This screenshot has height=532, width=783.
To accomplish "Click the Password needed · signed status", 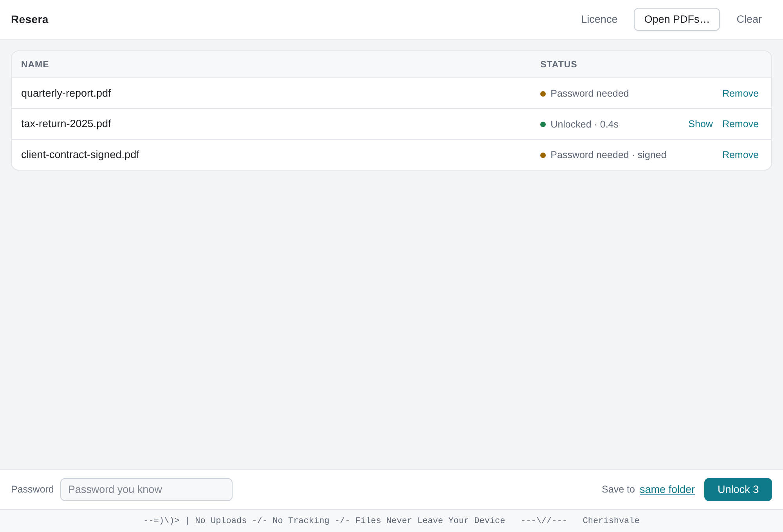I will 608,155.
